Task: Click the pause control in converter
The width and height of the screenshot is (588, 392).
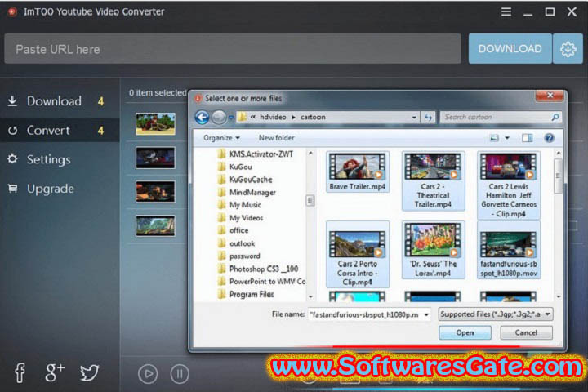Action: [180, 373]
